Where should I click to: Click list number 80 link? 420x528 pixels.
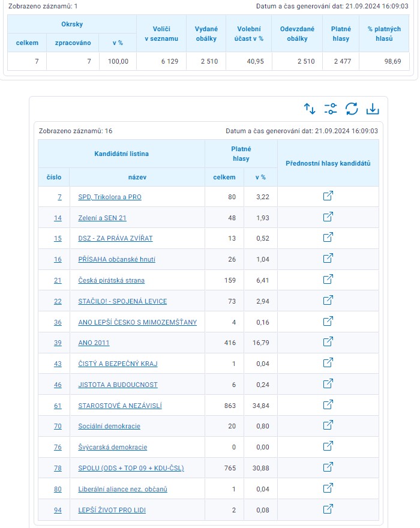58,489
